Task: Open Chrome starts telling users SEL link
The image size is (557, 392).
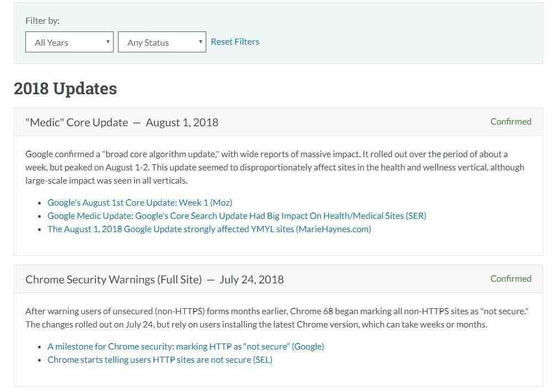Action: coord(160,359)
